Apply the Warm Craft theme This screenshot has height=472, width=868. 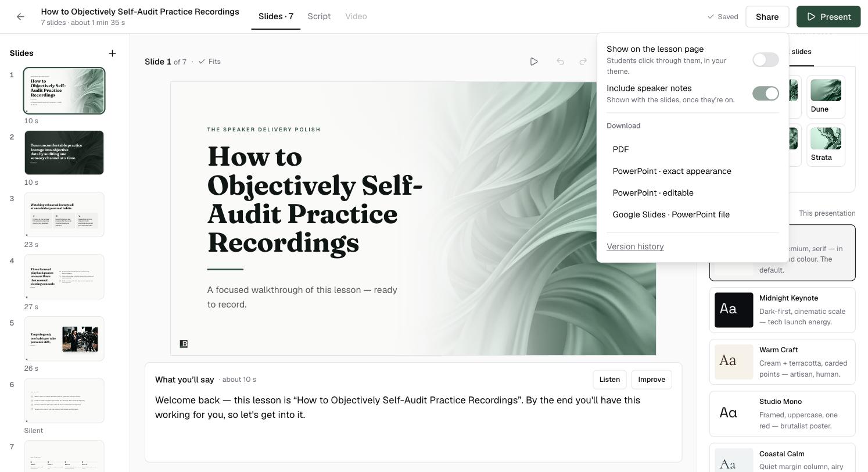pos(782,362)
